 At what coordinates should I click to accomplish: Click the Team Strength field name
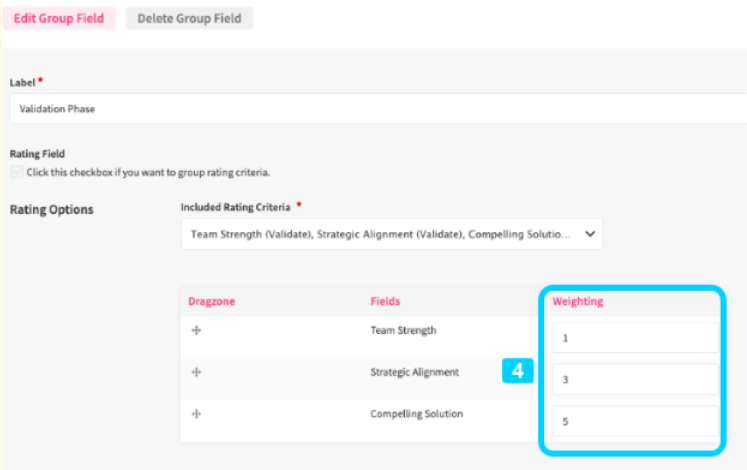pyautogui.click(x=403, y=331)
